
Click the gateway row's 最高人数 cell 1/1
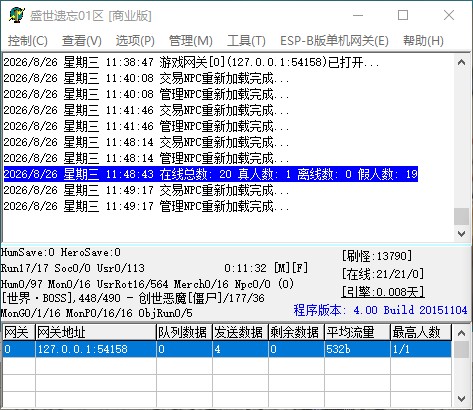point(421,349)
